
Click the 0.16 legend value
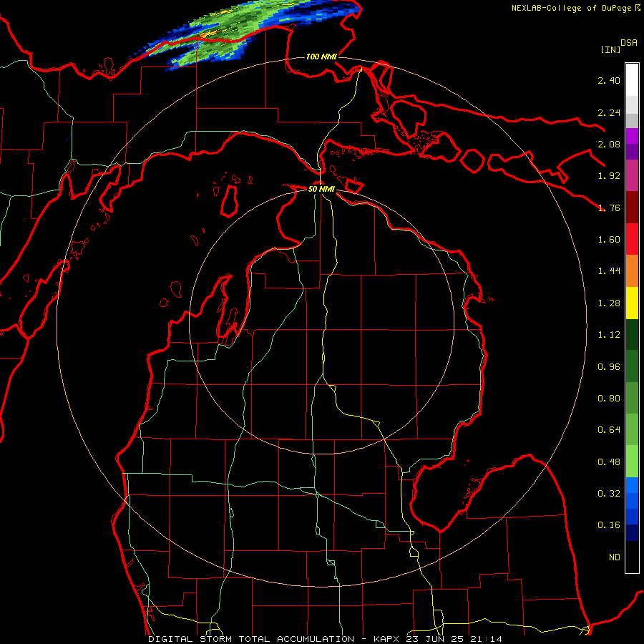(609, 525)
